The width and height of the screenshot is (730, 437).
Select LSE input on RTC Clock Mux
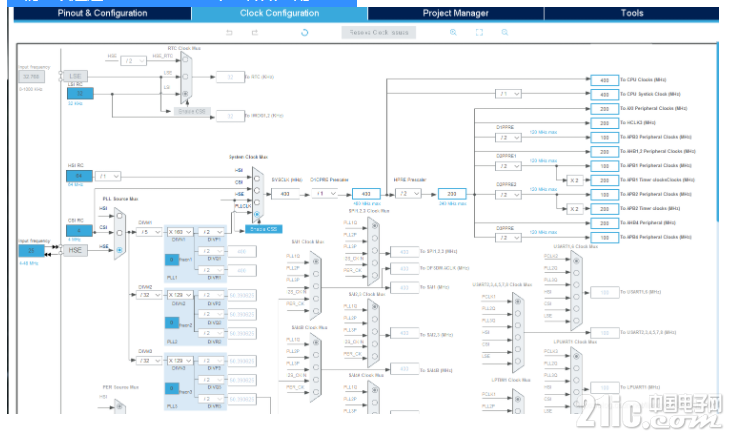pos(185,76)
